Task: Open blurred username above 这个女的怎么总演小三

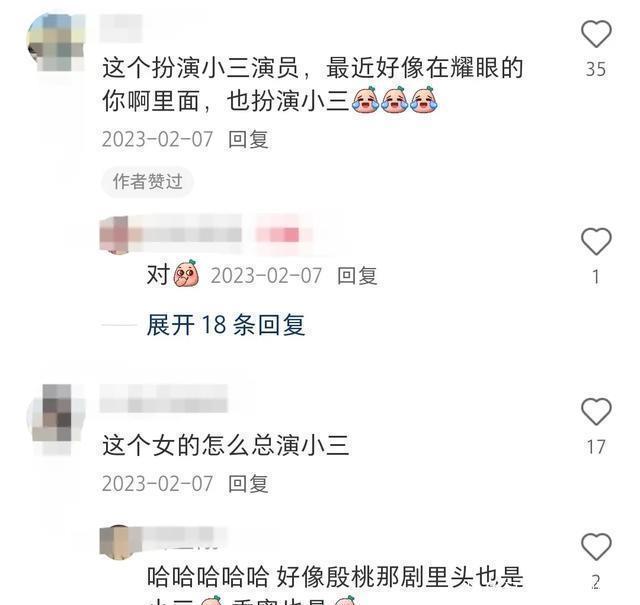Action: (x=164, y=398)
